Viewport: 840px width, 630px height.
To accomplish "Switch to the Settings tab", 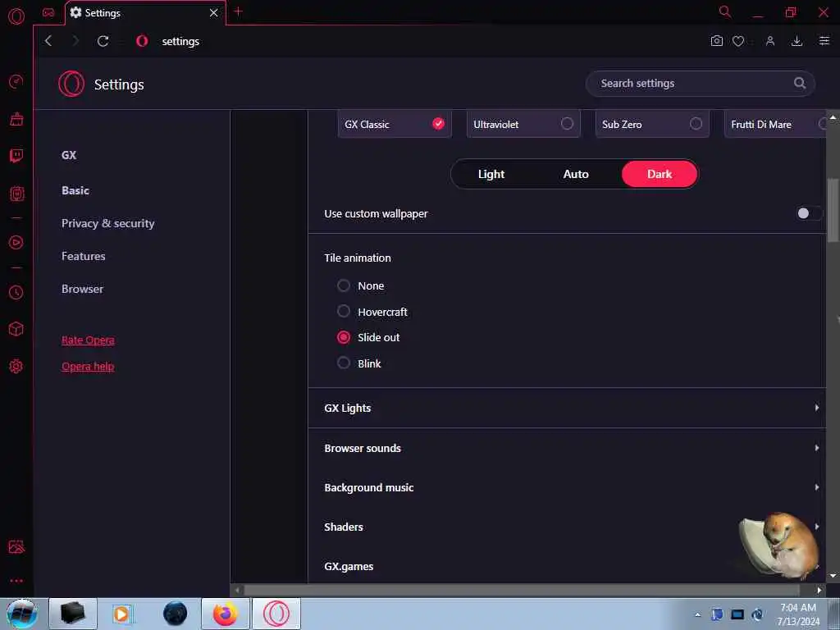I will (145, 13).
